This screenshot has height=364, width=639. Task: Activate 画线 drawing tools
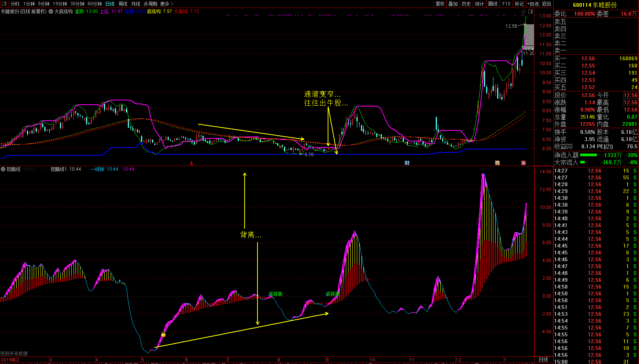click(x=493, y=4)
